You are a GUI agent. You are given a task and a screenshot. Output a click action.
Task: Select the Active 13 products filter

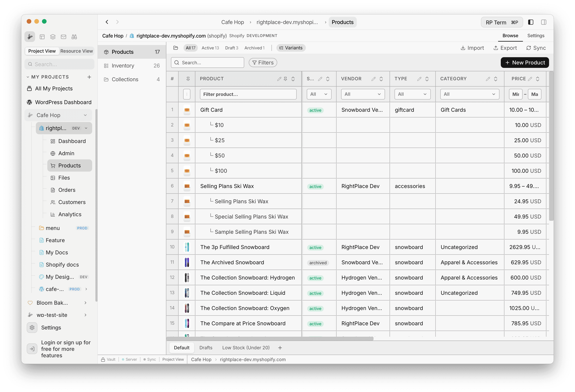click(x=210, y=48)
